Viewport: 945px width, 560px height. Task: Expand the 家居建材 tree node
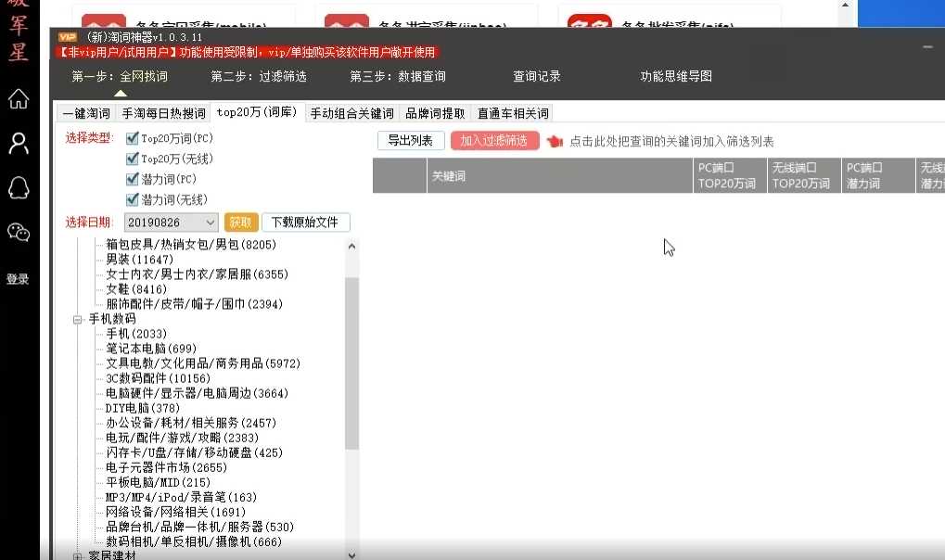point(78,555)
